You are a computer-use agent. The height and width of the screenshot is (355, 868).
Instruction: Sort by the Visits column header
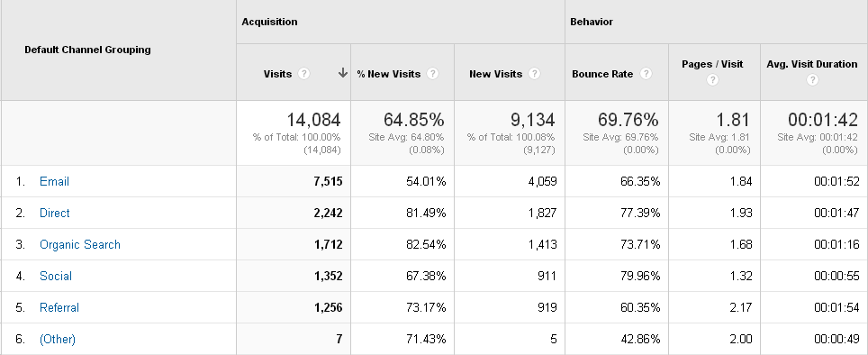[277, 74]
